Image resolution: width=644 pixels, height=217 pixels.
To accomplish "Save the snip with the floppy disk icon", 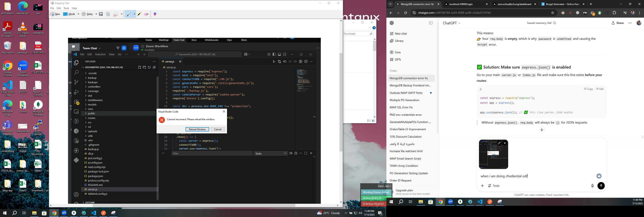I will tap(101, 14).
